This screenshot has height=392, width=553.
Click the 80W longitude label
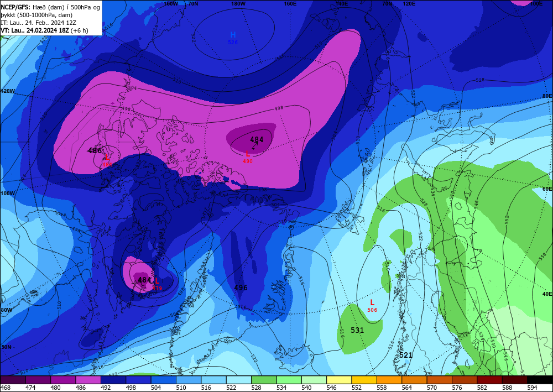click(6, 310)
